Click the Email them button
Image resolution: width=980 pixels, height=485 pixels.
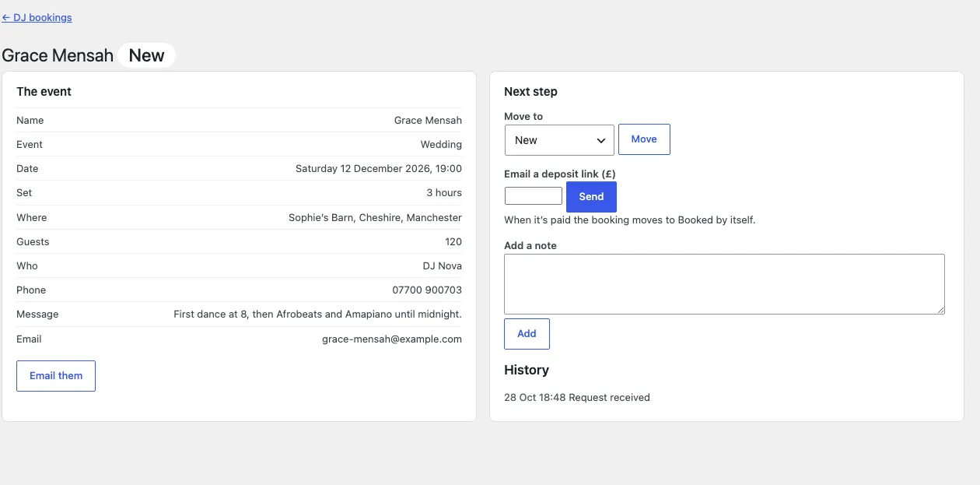tap(56, 376)
